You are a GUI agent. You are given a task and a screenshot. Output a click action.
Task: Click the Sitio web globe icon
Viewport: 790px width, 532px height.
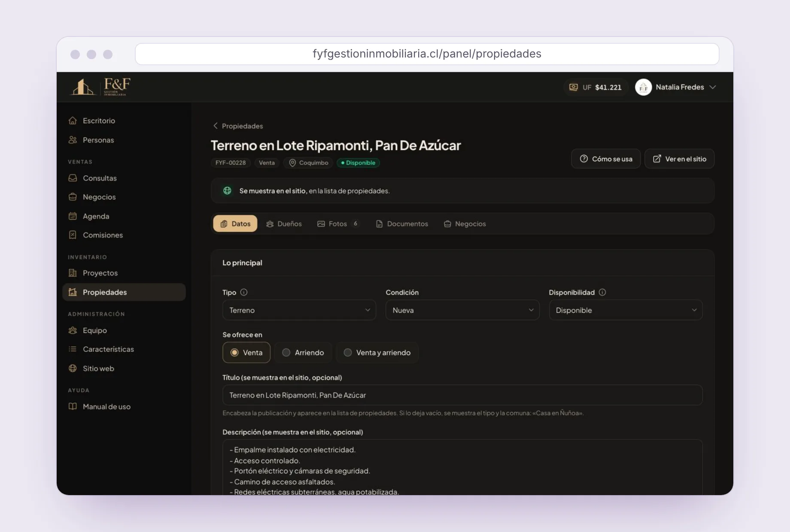[73, 369]
